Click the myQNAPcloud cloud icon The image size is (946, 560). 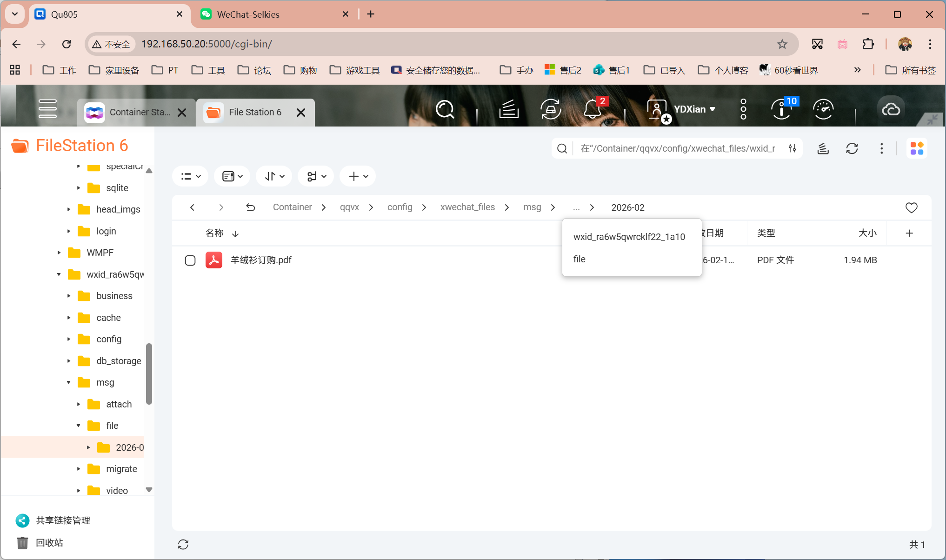click(892, 109)
